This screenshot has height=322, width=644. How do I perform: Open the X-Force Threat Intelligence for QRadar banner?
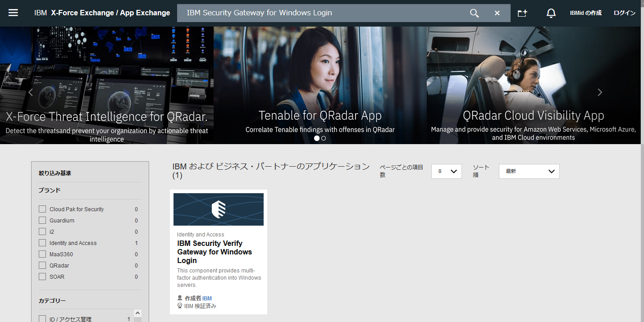pyautogui.click(x=107, y=85)
